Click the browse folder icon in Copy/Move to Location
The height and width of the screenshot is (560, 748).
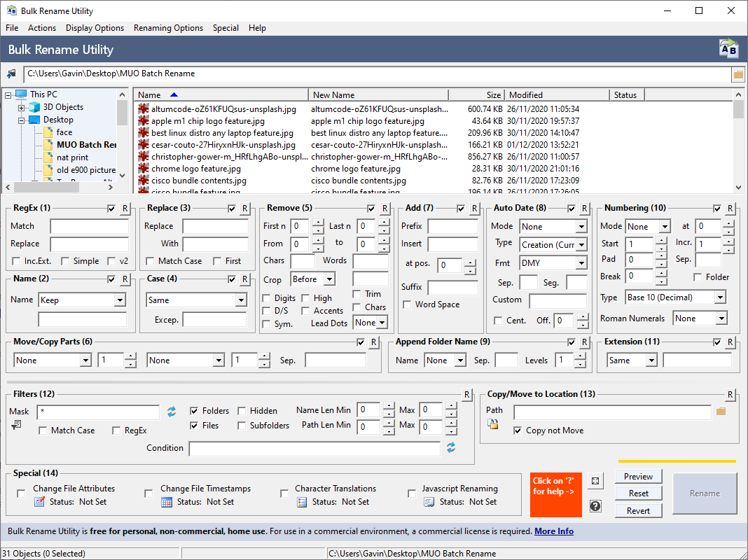tap(721, 412)
